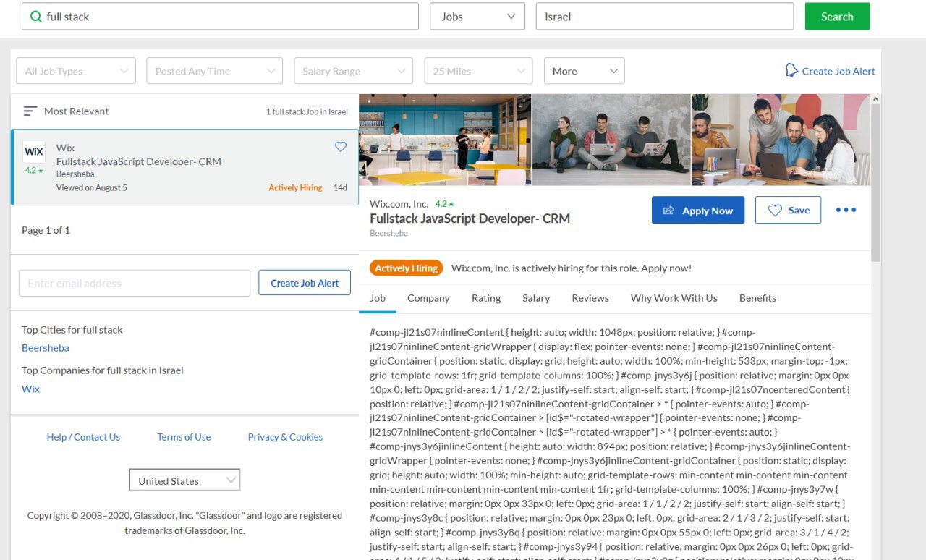Open the Why Work With Us tab
Viewport: 926px width, 560px height.
click(x=674, y=298)
